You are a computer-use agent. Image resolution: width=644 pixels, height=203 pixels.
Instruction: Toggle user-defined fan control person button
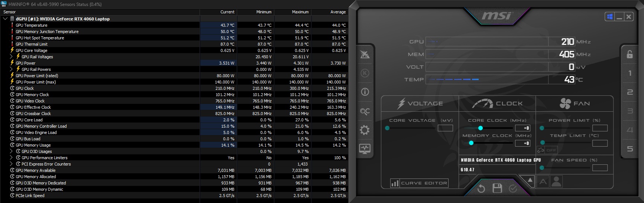point(556,182)
